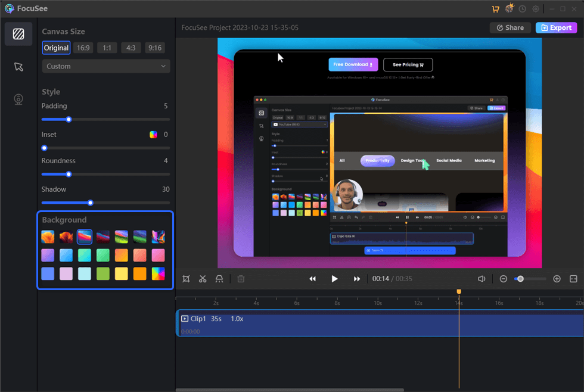Click the Padding value '5'
584x392 pixels.
(x=166, y=106)
